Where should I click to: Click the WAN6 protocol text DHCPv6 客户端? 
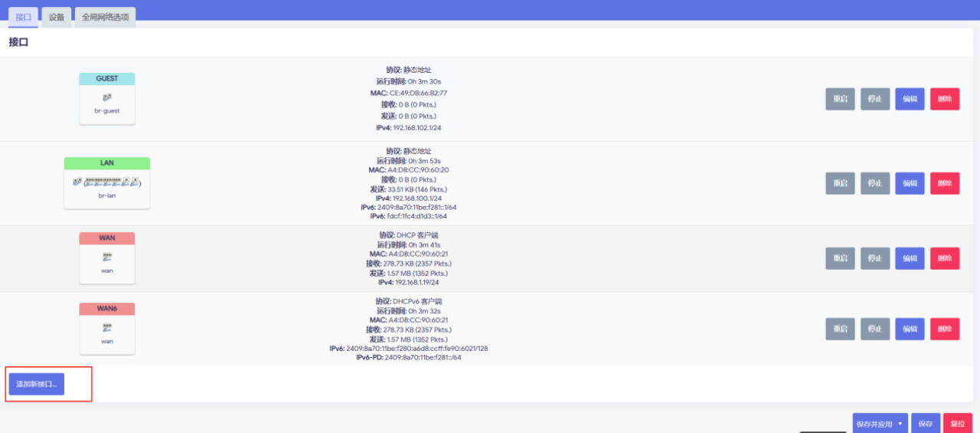tap(419, 301)
